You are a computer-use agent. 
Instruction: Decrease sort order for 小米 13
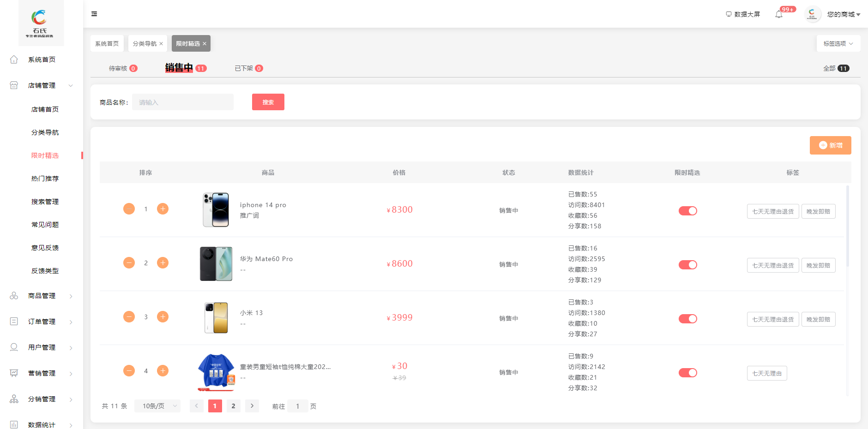129,317
